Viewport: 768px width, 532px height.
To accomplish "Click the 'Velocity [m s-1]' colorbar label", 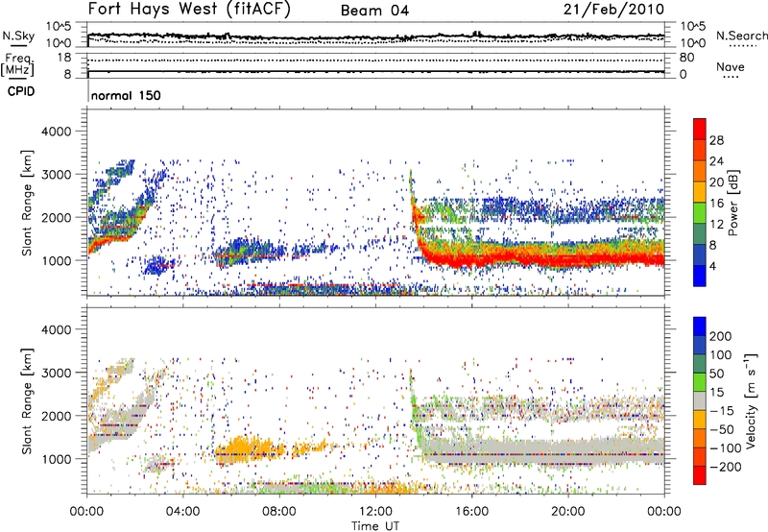I will [750, 400].
